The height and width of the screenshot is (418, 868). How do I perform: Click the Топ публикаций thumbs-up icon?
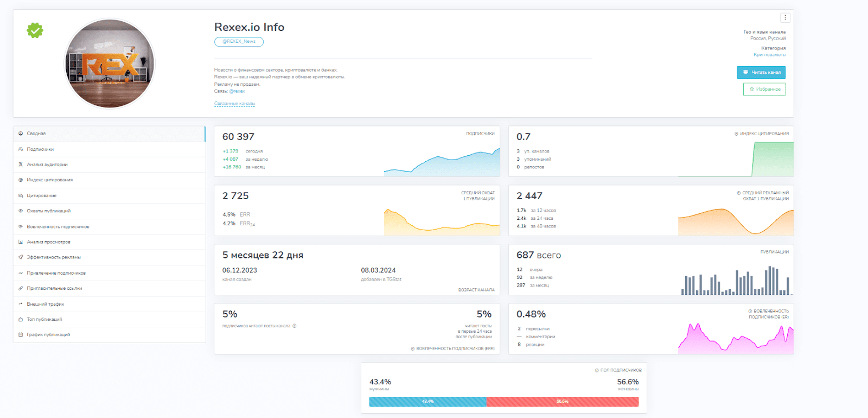pos(21,319)
